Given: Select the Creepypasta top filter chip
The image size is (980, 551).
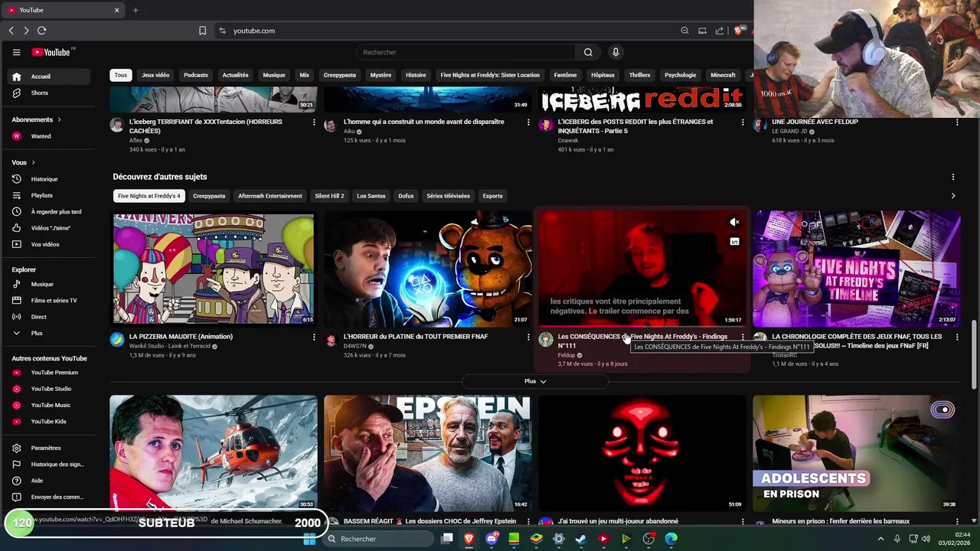Looking at the screenshot, I should 340,75.
